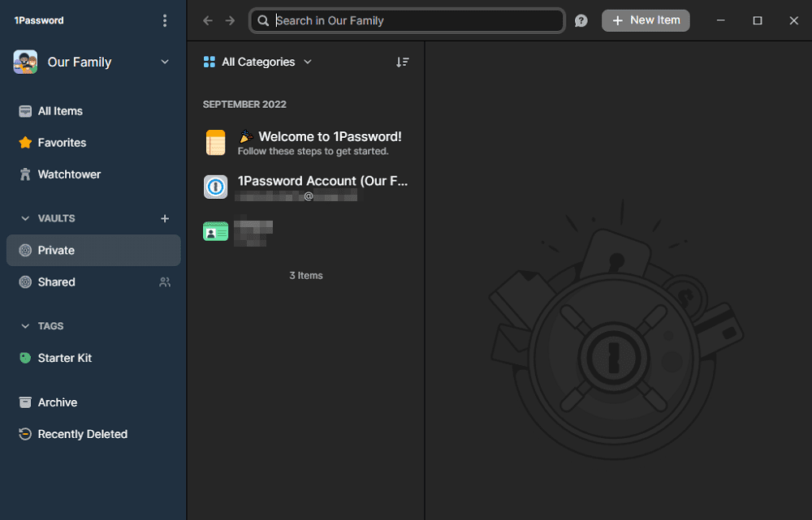Select the Starter Kit tag
The width and height of the screenshot is (812, 520).
[93, 358]
